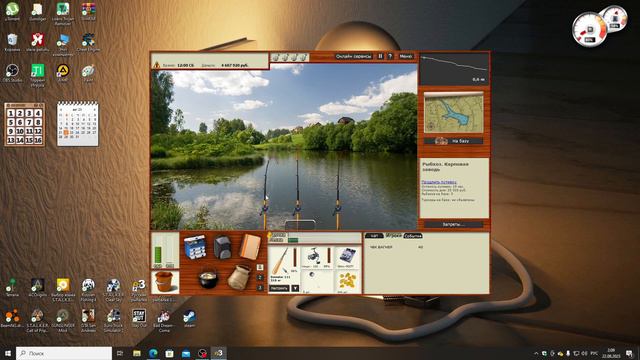Open the orange fishing notebook
The width and height of the screenshot is (640, 360).
click(250, 247)
